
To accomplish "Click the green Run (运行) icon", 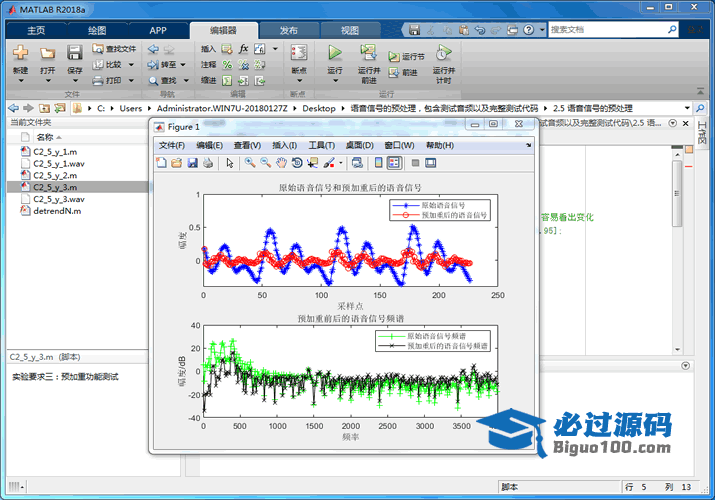I will 335,52.
